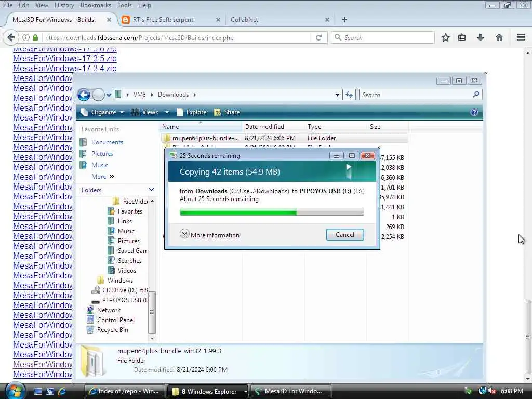Open the Views dropdown arrow
532x399 pixels.
(x=167, y=112)
